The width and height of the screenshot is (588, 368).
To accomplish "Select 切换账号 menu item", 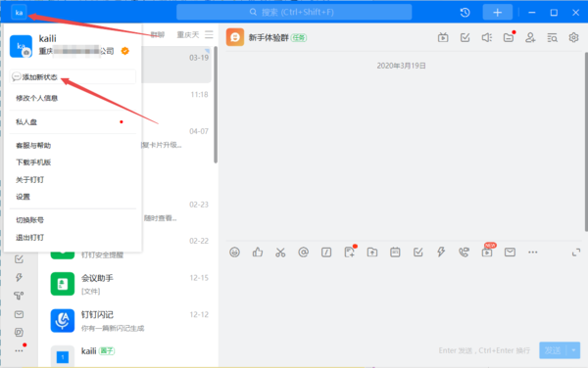I will point(30,220).
